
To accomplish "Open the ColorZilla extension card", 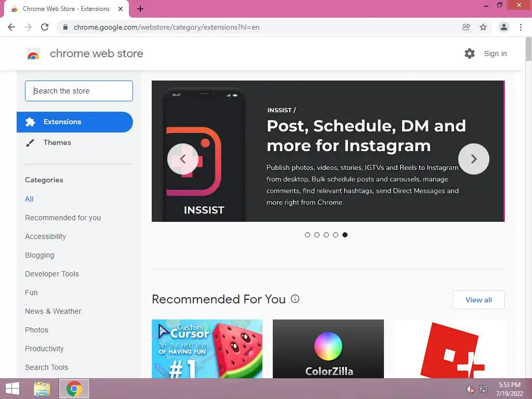I will [x=328, y=349].
